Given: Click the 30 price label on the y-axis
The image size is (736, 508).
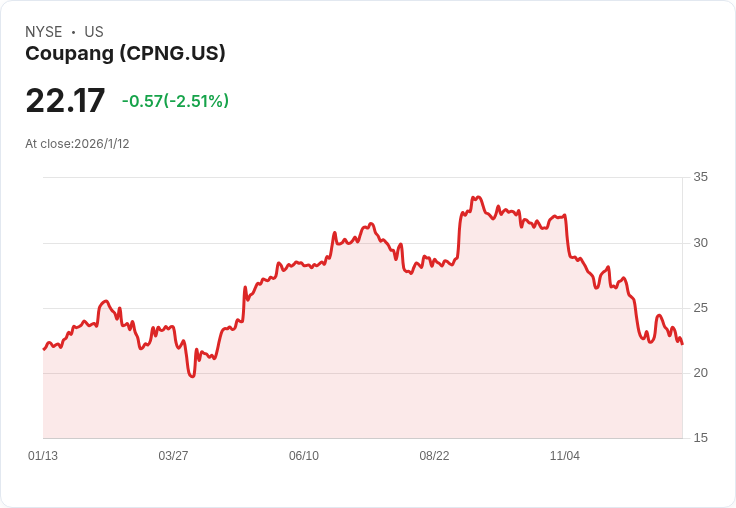Looking at the screenshot, I should (701, 243).
